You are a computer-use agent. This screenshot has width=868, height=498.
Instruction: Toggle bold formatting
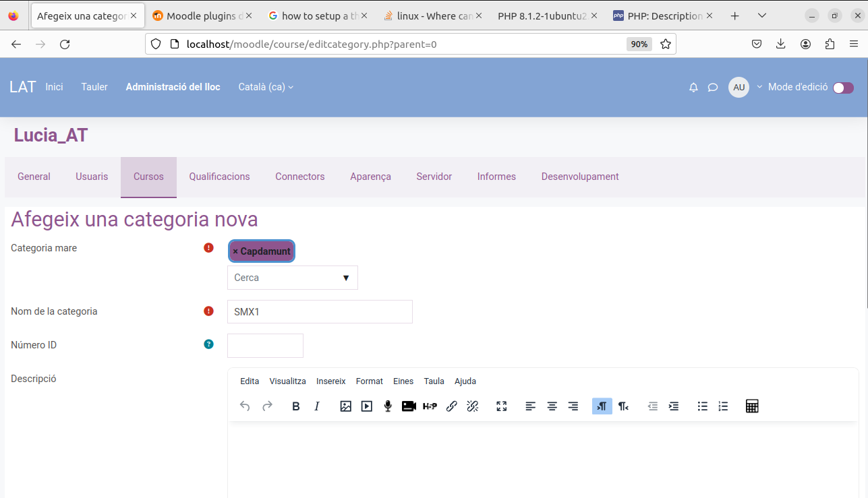(x=295, y=406)
